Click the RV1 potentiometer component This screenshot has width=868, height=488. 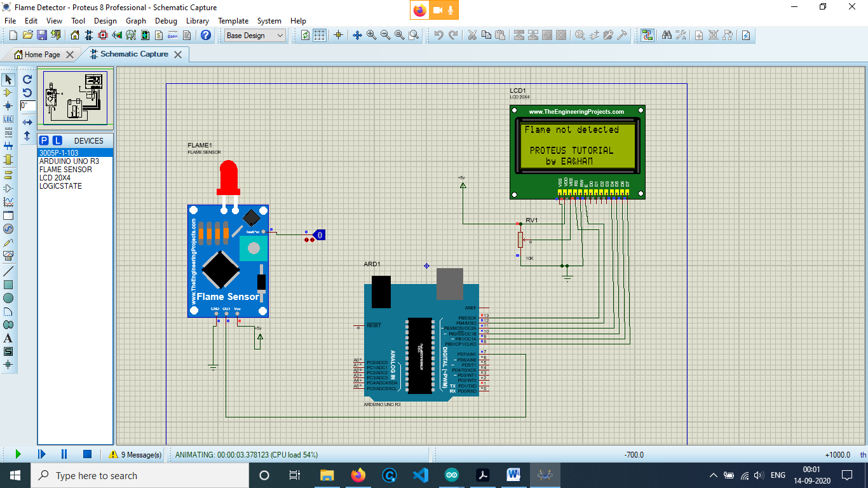pyautogui.click(x=520, y=240)
